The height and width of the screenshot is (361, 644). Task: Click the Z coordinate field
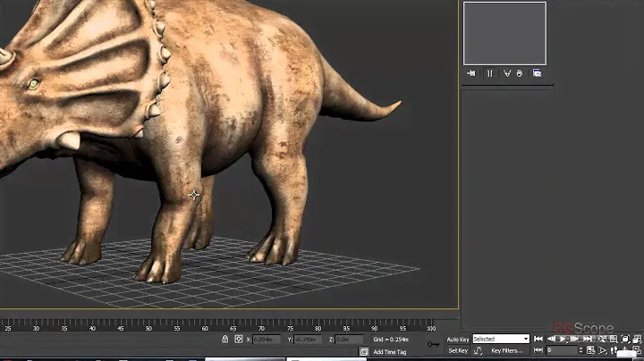347,340
